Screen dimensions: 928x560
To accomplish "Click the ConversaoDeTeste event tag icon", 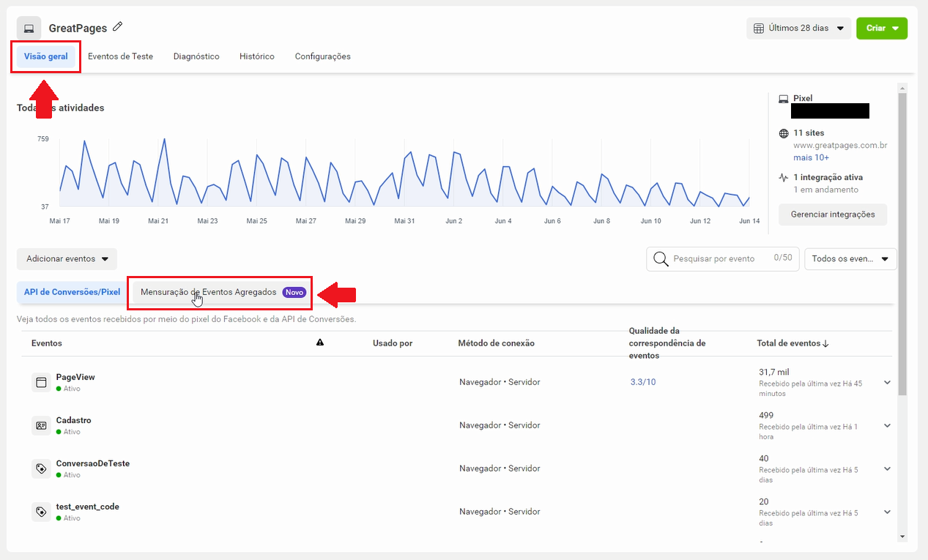I will 41,468.
